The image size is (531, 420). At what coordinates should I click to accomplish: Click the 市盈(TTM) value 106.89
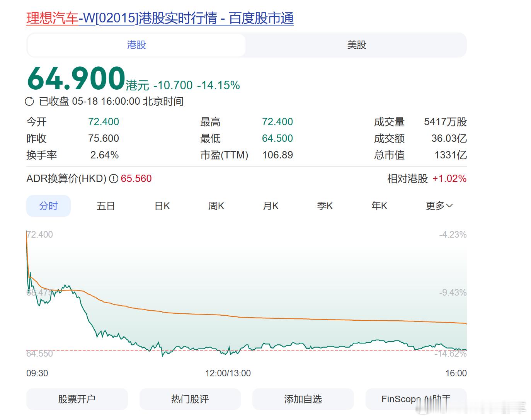pyautogui.click(x=277, y=155)
